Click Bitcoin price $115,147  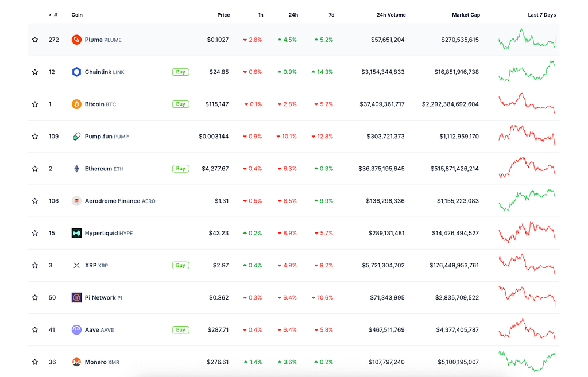tap(216, 104)
